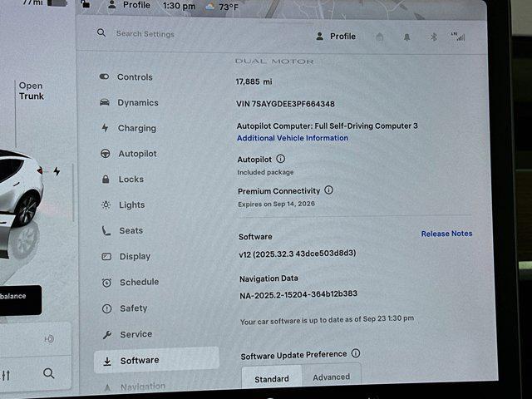Open notifications bell icon
This screenshot has width=532, height=399.
point(406,37)
